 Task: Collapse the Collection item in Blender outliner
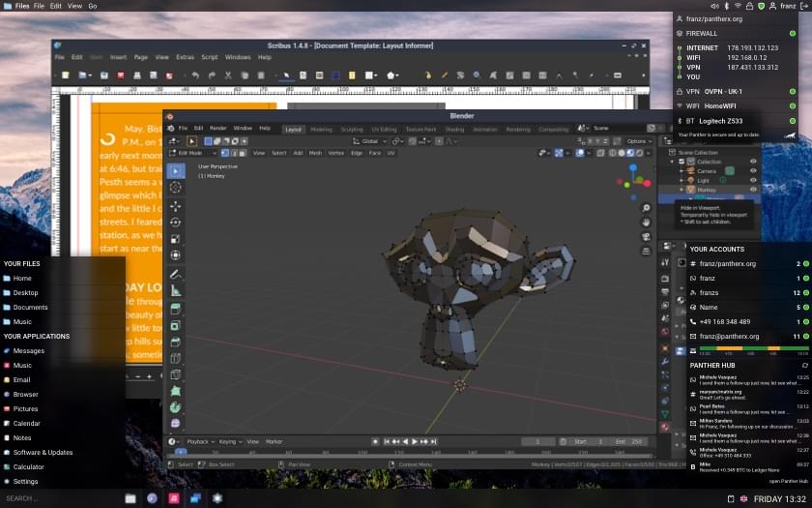673,162
